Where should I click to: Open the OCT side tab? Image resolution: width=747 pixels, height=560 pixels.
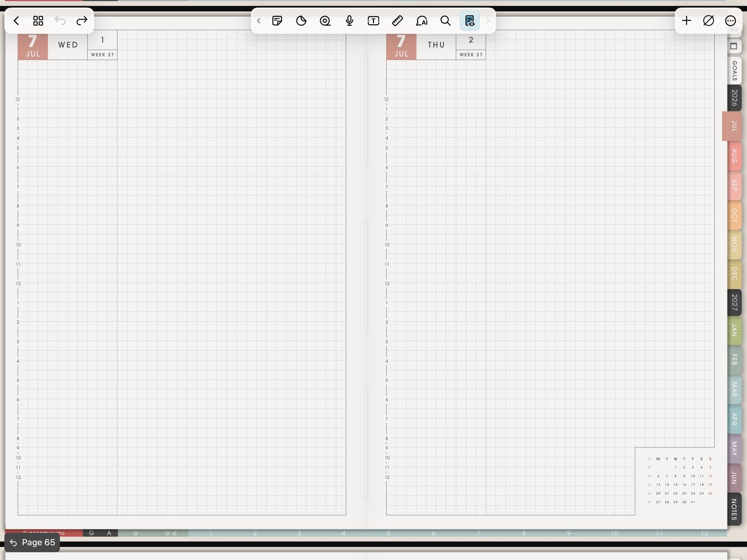click(x=734, y=215)
